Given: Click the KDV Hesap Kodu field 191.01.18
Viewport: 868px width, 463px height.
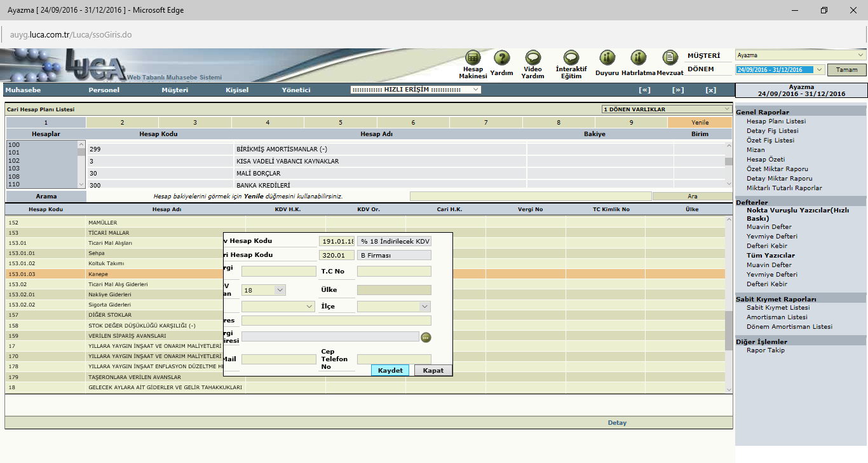Looking at the screenshot, I should coord(337,242).
